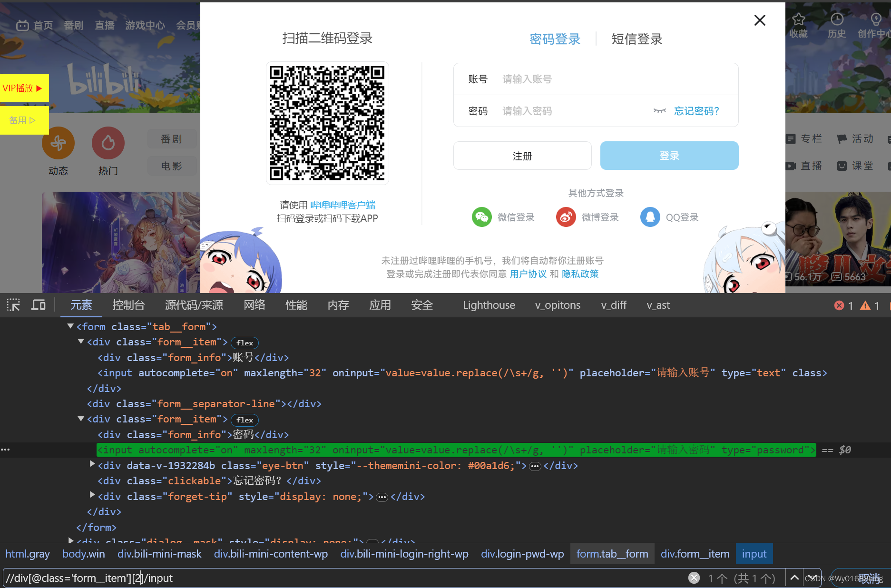Expand eye-btn collapsed ellipsis content
The width and height of the screenshot is (891, 588).
click(x=535, y=466)
